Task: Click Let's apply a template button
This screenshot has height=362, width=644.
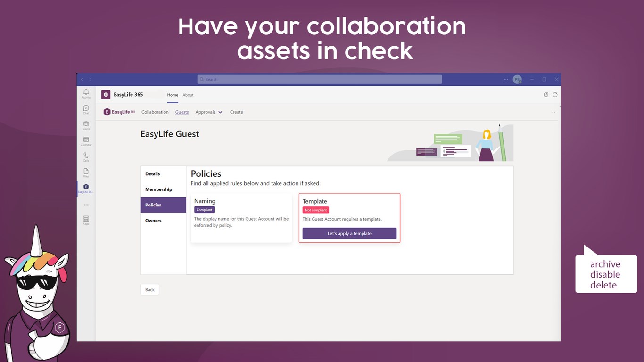Action: [349, 233]
